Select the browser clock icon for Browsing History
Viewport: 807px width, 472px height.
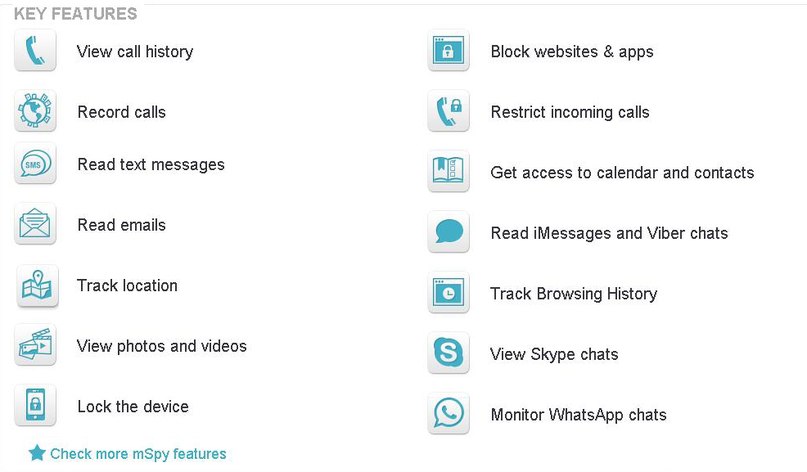coord(448,292)
